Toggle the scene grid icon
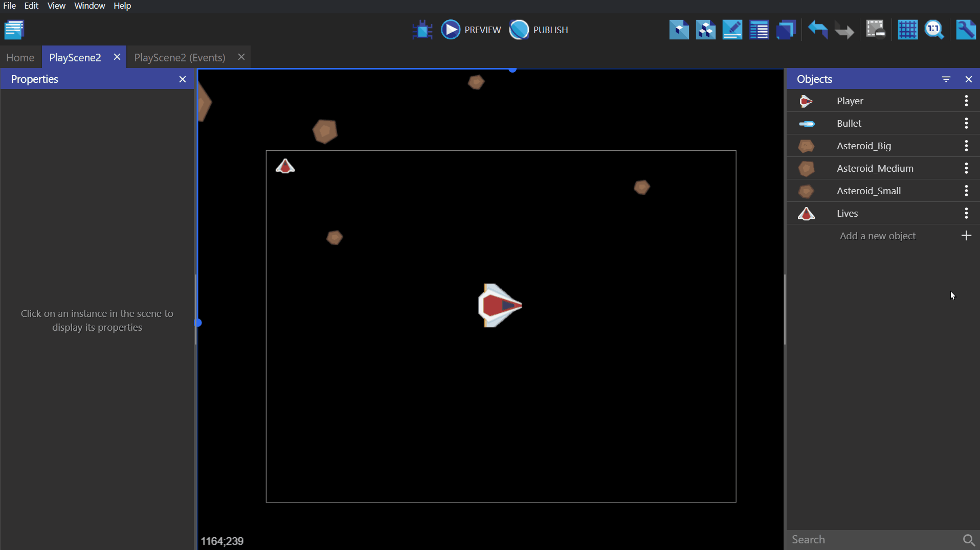The image size is (980, 550). 907,30
